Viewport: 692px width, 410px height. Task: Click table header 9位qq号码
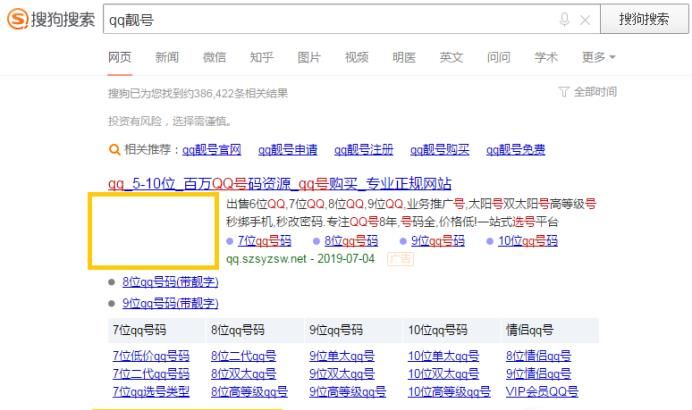click(336, 330)
